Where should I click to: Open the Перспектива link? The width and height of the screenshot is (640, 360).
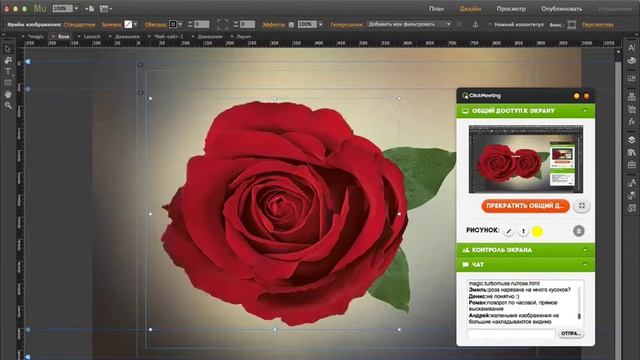click(598, 24)
